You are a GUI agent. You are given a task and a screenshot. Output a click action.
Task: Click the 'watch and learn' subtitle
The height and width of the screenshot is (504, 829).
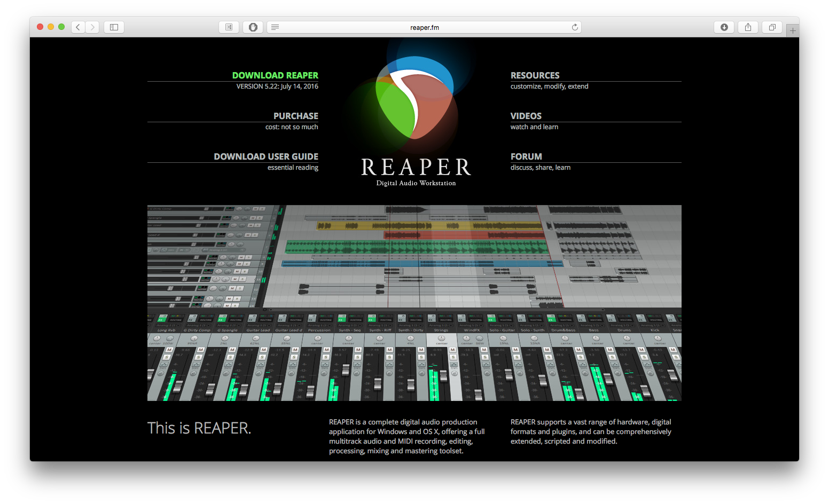pos(534,127)
